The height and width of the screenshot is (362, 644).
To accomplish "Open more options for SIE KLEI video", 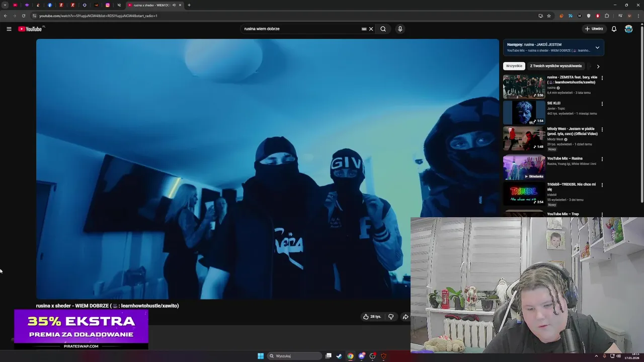I will (x=602, y=104).
